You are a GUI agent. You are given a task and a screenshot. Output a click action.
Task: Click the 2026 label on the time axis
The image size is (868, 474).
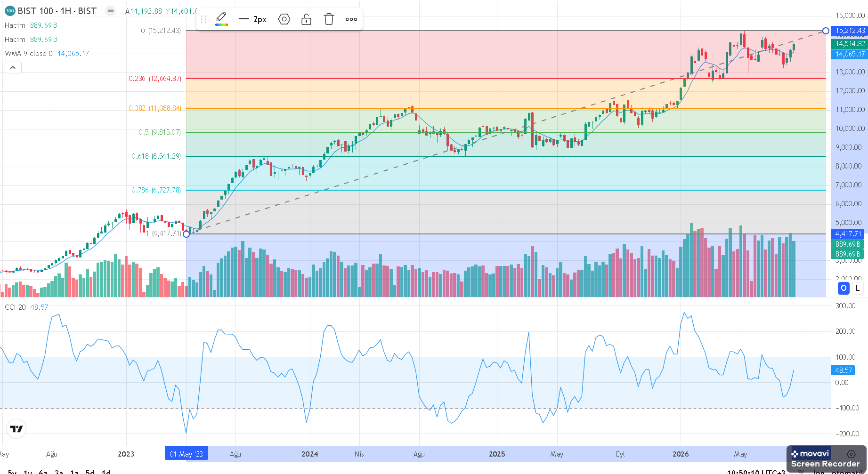(681, 454)
